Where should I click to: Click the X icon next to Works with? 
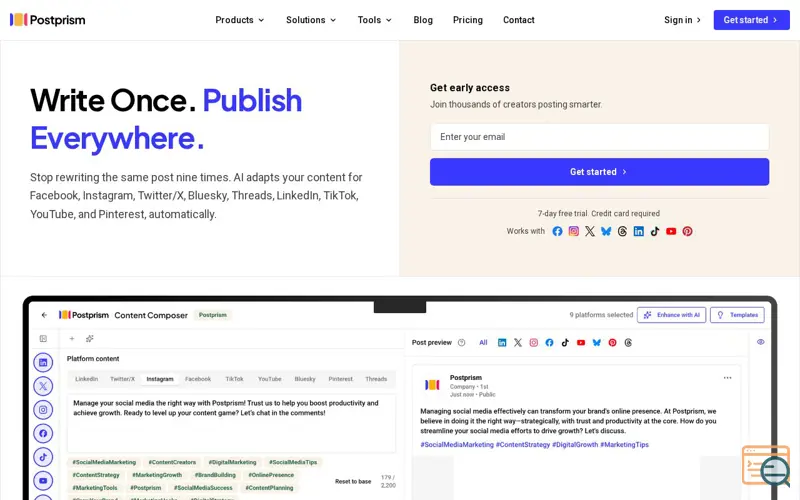pyautogui.click(x=590, y=231)
